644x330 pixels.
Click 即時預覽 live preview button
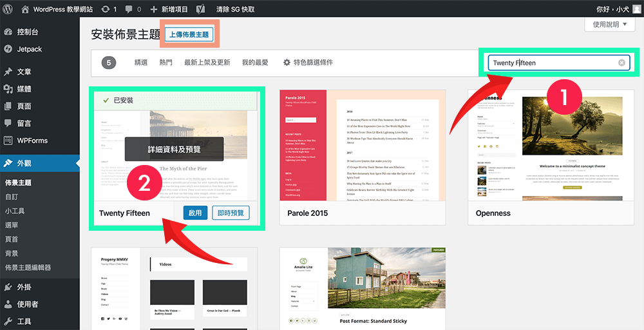coord(231,213)
